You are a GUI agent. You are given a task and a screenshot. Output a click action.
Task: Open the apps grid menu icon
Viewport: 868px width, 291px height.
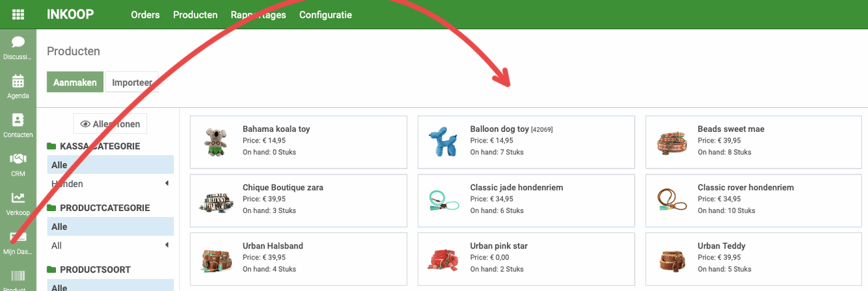18,15
